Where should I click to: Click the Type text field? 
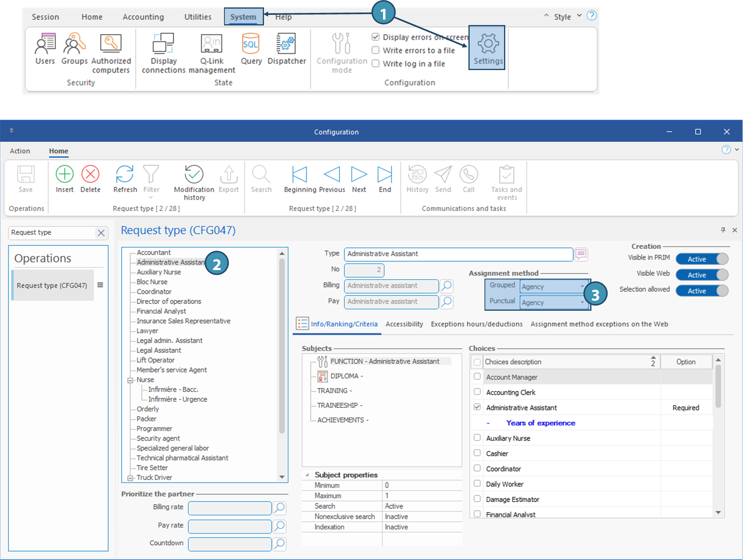pos(458,254)
